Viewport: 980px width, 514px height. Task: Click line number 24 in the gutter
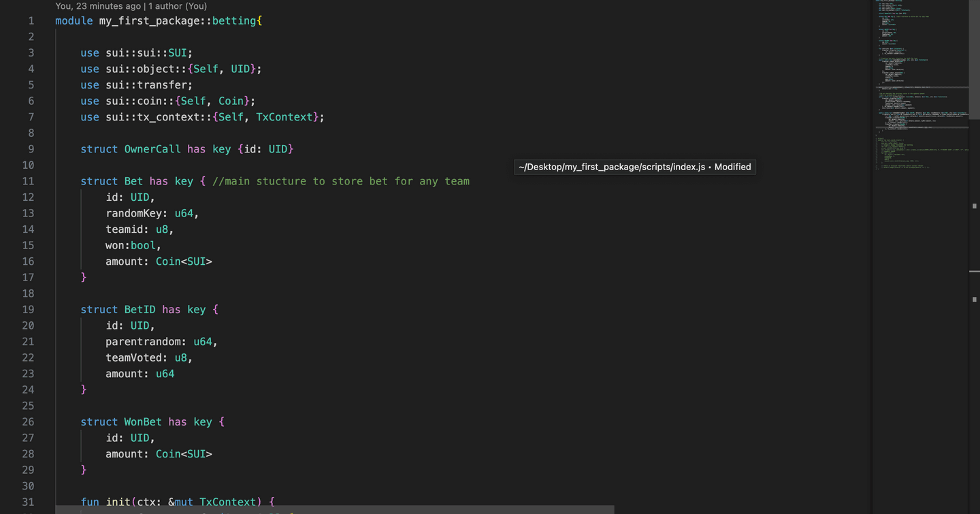(x=28, y=390)
